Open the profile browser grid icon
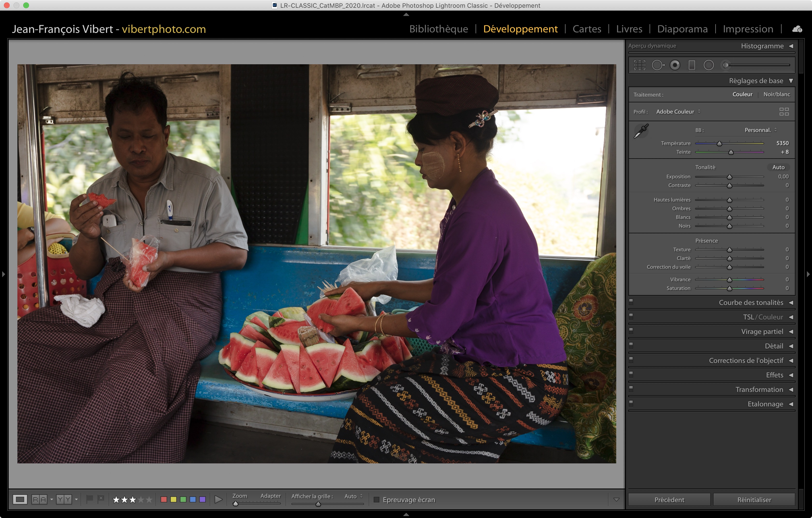Screen dimensions: 812x518 pyautogui.click(x=784, y=112)
